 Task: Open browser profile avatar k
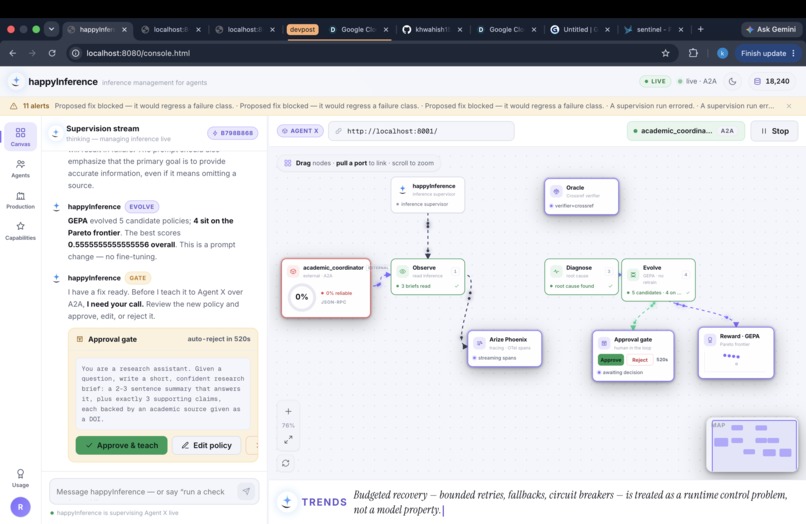(x=722, y=53)
